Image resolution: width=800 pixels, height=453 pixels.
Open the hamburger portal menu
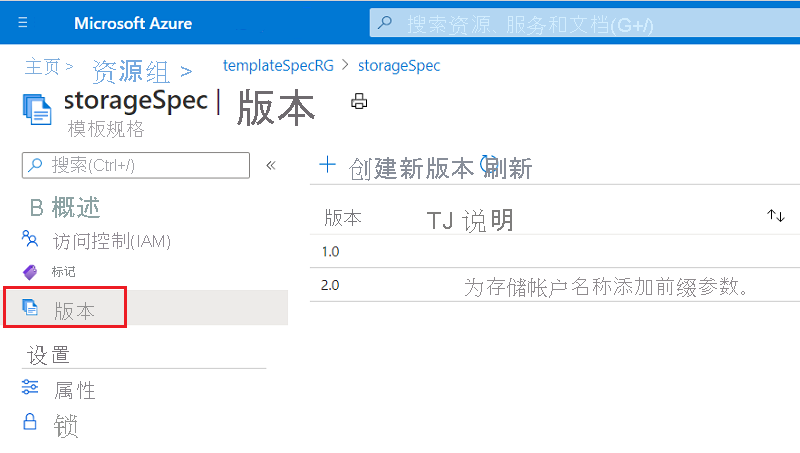click(x=22, y=23)
